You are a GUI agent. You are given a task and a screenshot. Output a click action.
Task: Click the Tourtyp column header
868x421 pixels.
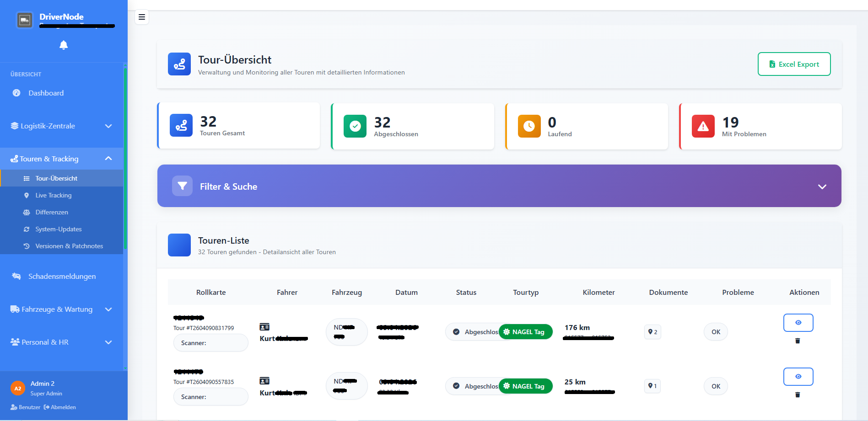[526, 292]
